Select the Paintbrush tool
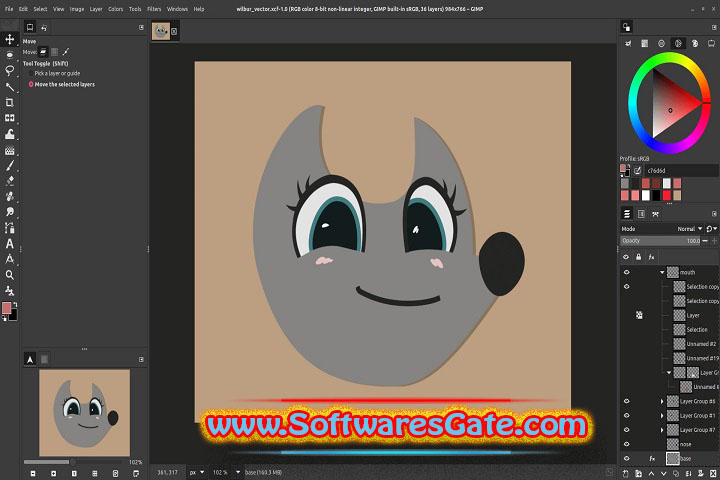 (9, 165)
